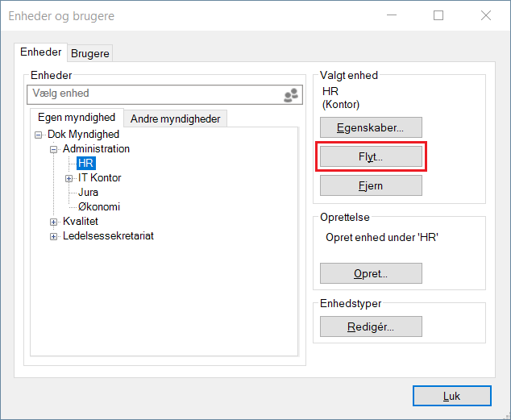The image size is (511, 420).
Task: Expand the Kvalitet tree node
Action: (54, 222)
